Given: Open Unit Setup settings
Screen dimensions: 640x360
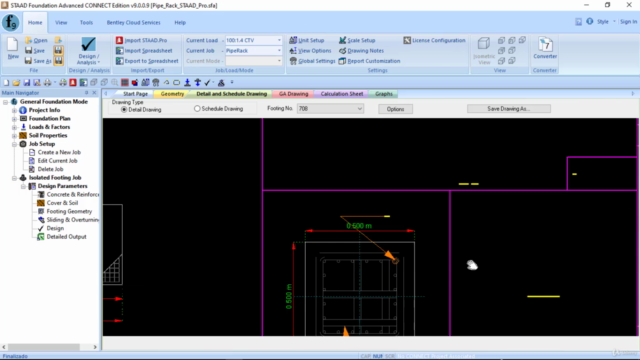Looking at the screenshot, I should [x=307, y=40].
